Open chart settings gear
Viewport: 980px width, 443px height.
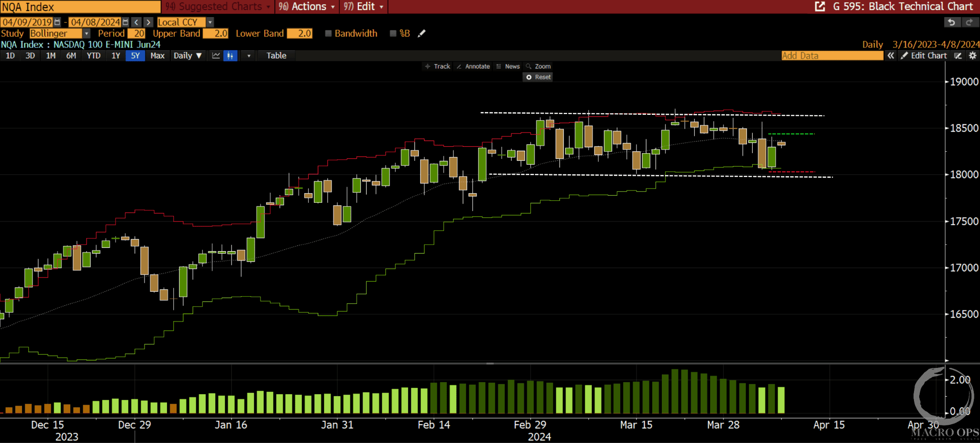(x=972, y=55)
